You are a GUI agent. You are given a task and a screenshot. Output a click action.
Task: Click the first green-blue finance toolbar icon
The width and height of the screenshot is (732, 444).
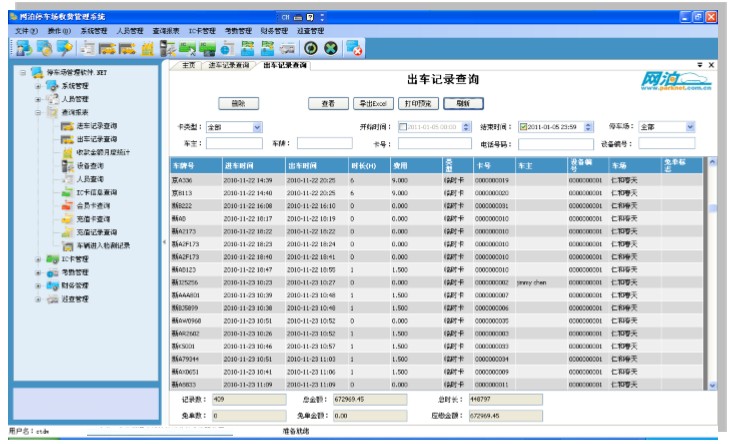(x=247, y=48)
